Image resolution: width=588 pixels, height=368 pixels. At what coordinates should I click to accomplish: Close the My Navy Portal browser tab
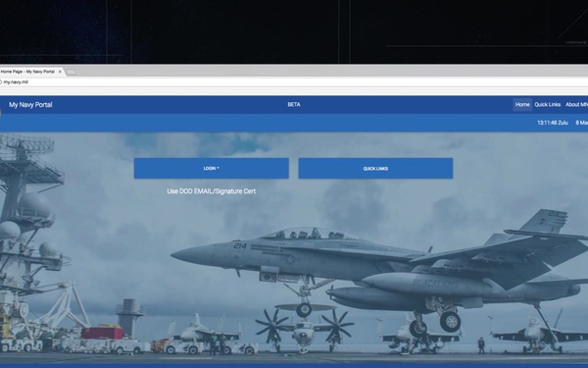(x=60, y=72)
